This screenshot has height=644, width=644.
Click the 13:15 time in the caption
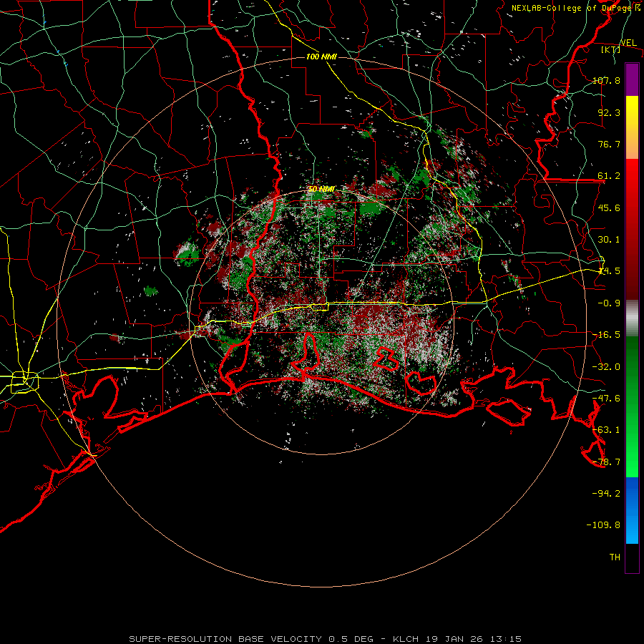[x=506, y=639]
